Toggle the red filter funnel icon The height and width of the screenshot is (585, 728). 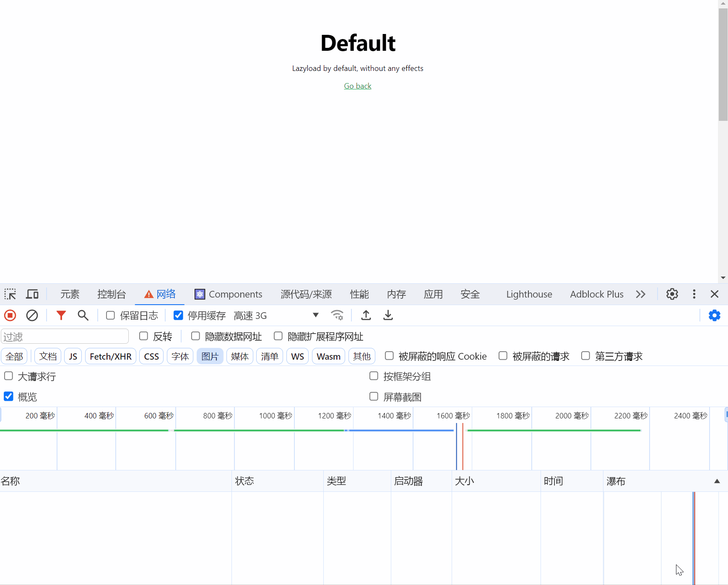(61, 315)
